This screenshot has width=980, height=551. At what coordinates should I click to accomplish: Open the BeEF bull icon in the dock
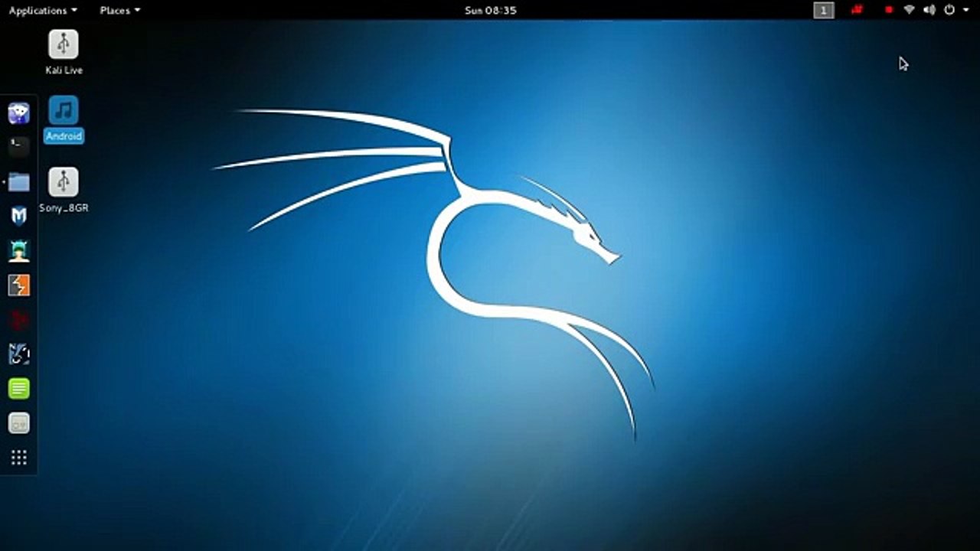19,354
